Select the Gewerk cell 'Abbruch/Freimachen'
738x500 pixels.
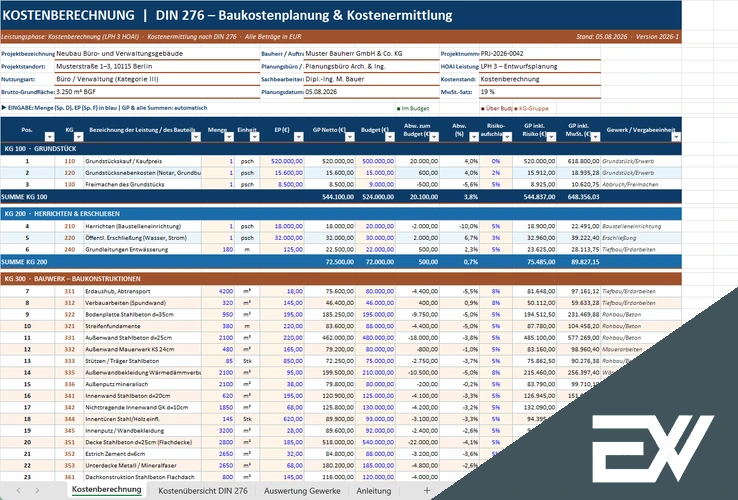pyautogui.click(x=641, y=185)
